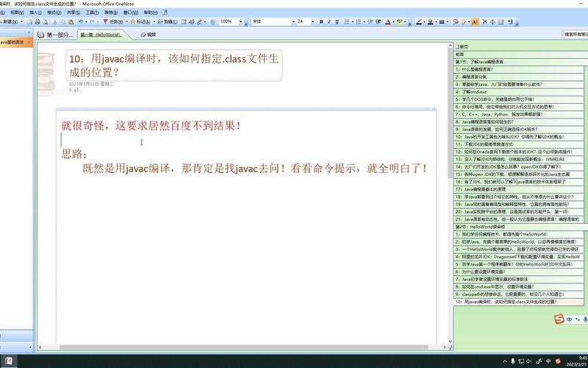Click the 剪辑 screen clipping button
Screen dimensions: 588x368
[168, 22]
